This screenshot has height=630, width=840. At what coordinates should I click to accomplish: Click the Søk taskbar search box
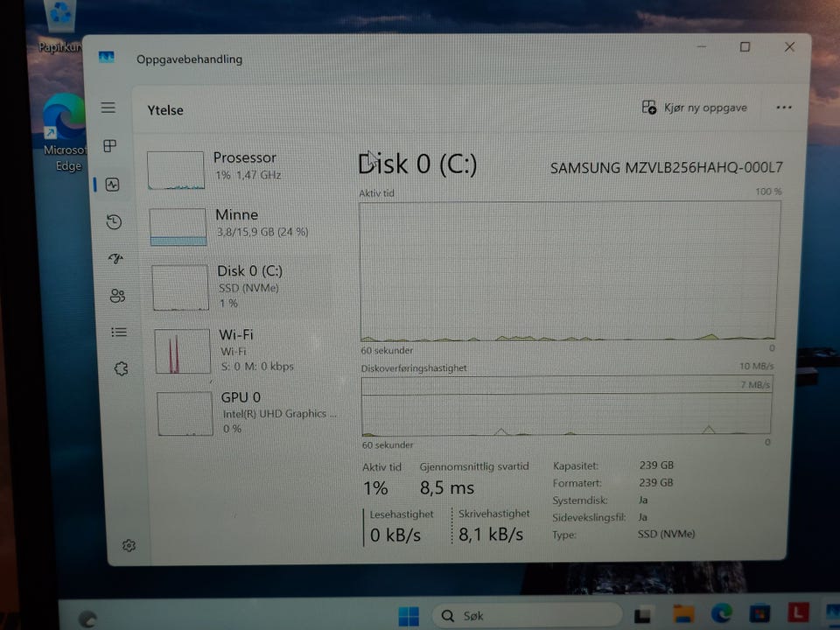[527, 615]
